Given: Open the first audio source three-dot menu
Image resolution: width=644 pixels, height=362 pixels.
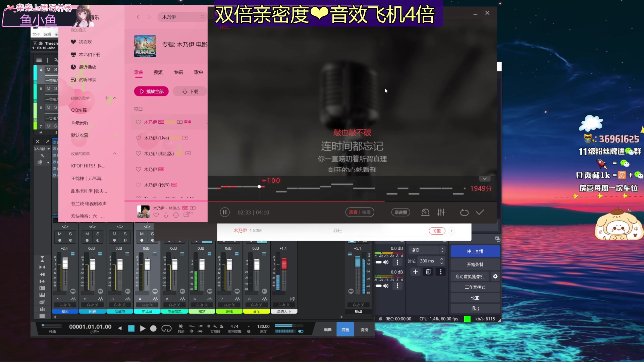Looking at the screenshot, I should click(x=397, y=262).
